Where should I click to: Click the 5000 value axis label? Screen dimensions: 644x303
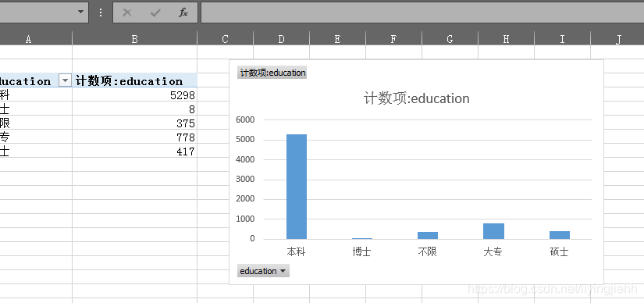(246, 139)
